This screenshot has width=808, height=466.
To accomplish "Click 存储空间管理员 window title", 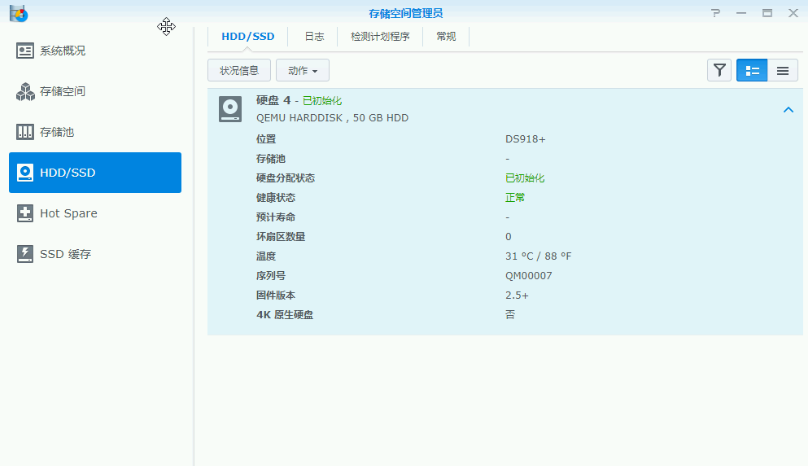I will click(x=406, y=13).
